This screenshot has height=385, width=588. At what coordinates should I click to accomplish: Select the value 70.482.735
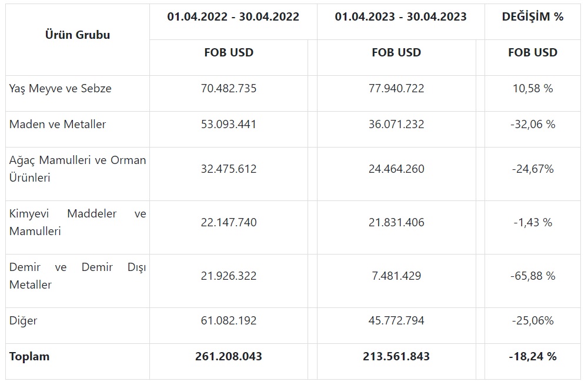[229, 89]
